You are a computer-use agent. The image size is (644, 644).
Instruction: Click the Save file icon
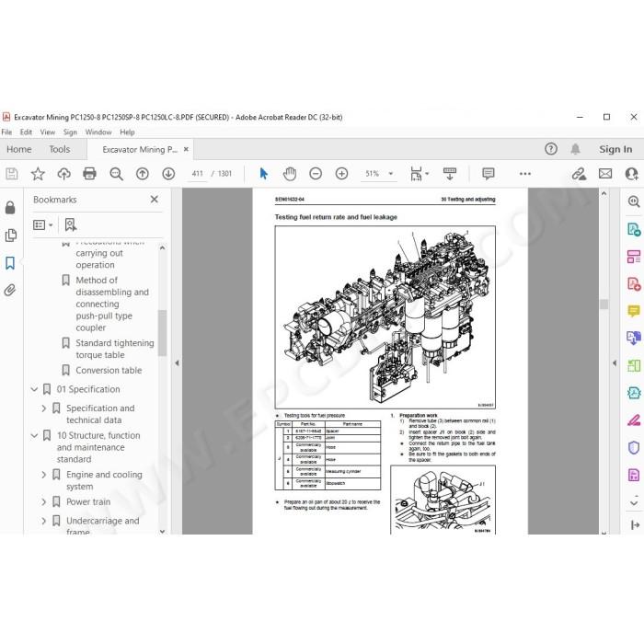pos(11,174)
